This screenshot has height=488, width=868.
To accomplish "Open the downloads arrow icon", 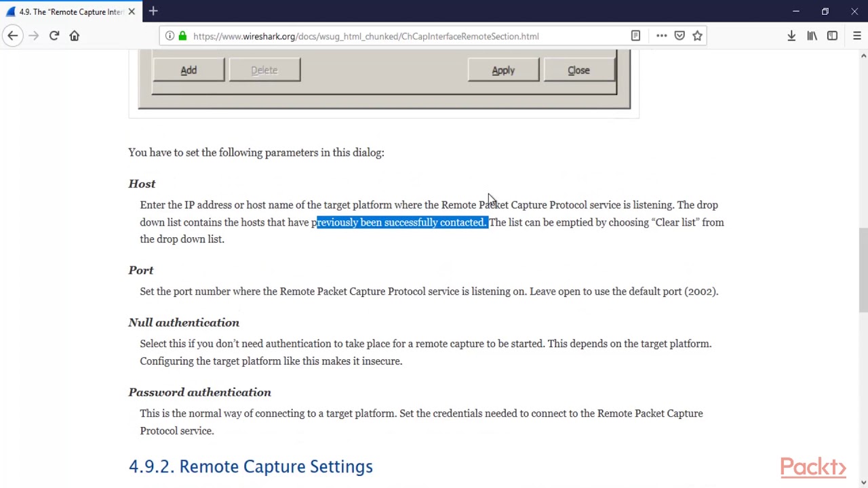I will tap(791, 36).
